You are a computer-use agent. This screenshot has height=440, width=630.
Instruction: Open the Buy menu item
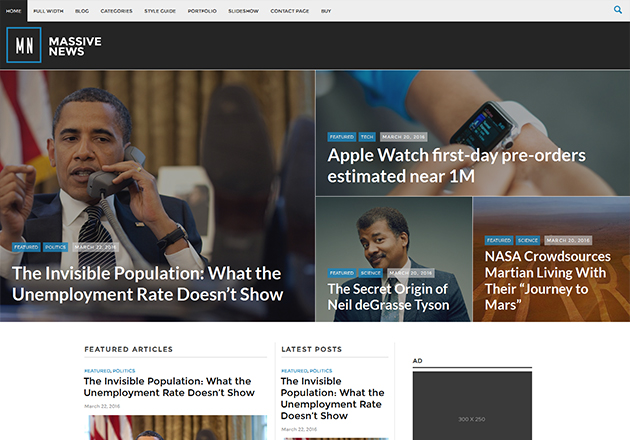point(326,11)
